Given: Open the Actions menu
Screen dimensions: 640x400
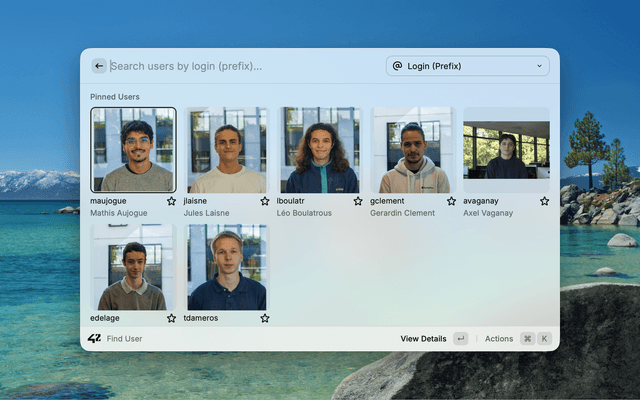Looking at the screenshot, I should pos(498,339).
